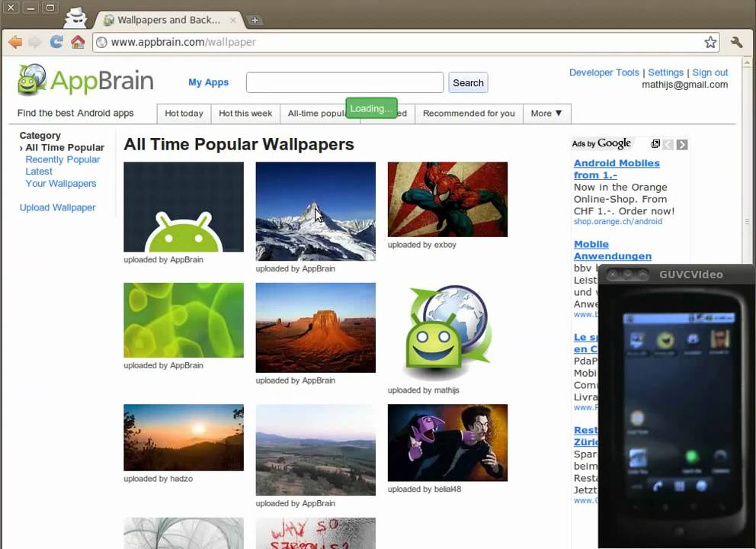The width and height of the screenshot is (756, 549).
Task: Bookmark page with the star icon
Action: tap(710, 42)
